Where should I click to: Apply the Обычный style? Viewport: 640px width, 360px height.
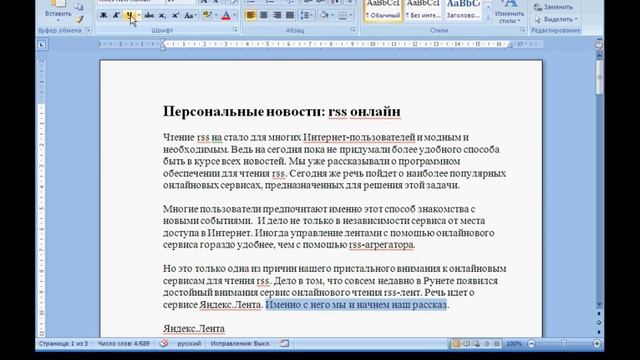click(382, 11)
